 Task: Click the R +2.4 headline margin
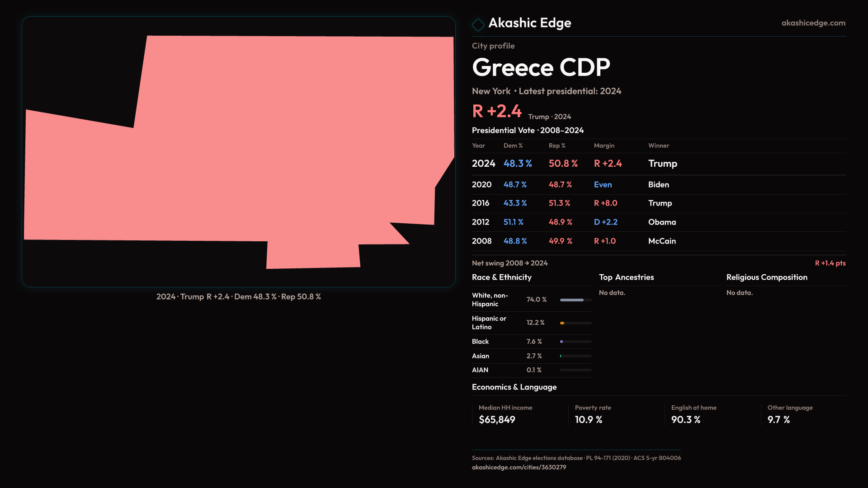click(x=496, y=111)
